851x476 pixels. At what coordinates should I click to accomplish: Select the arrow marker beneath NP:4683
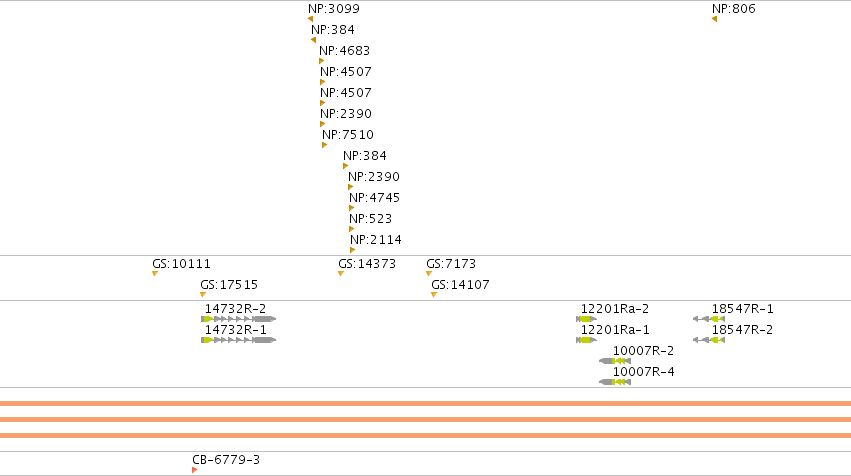pyautogui.click(x=321, y=61)
